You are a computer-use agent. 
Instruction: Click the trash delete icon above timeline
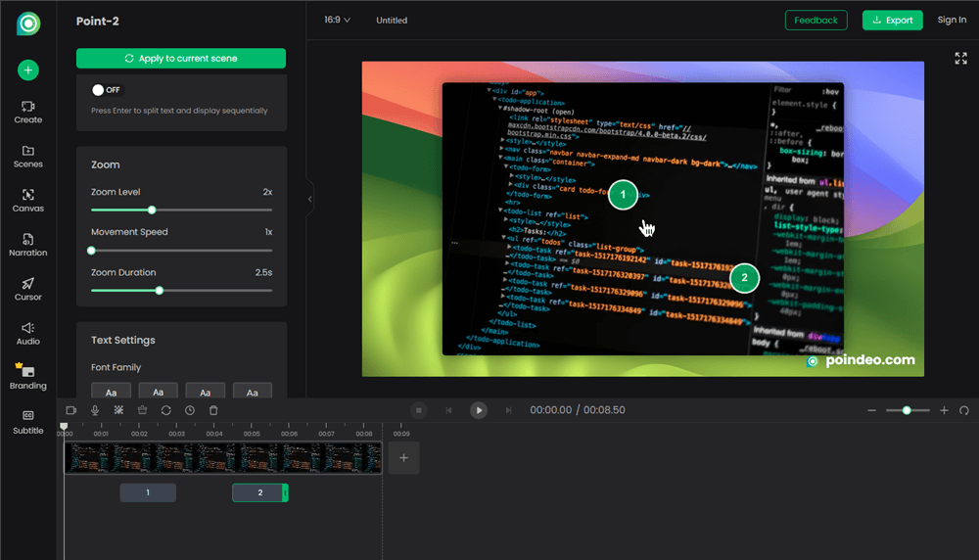(213, 410)
